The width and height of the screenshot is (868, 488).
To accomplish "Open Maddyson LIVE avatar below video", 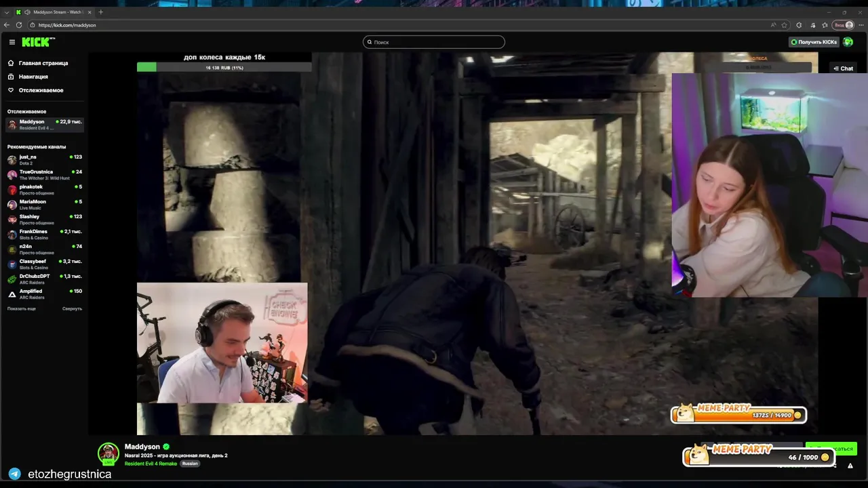I will click(108, 453).
